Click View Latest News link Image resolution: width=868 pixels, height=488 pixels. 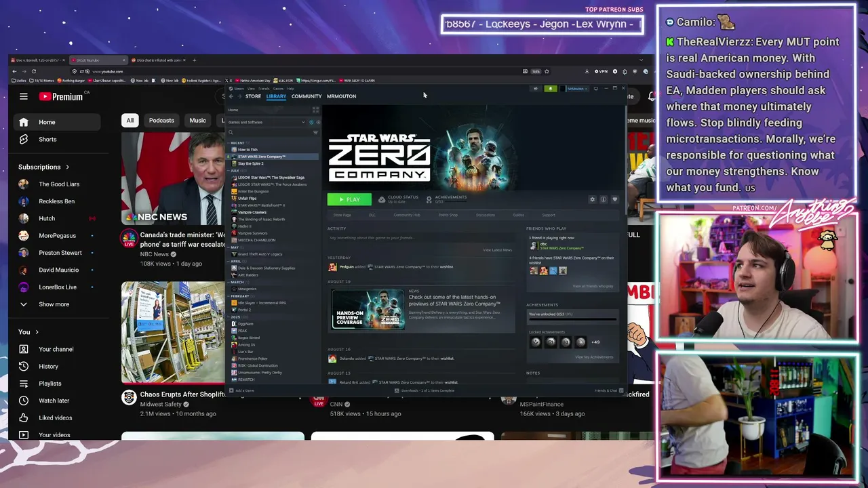497,250
